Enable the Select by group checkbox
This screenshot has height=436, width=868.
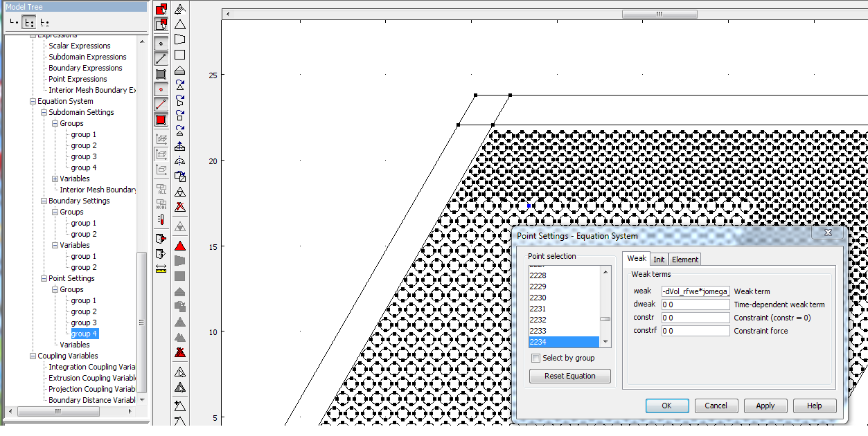tap(535, 358)
